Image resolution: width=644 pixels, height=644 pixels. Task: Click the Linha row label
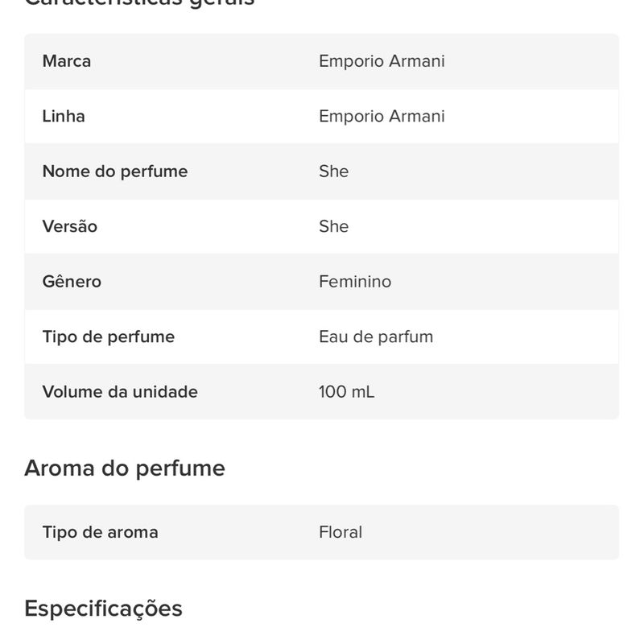[x=64, y=116]
